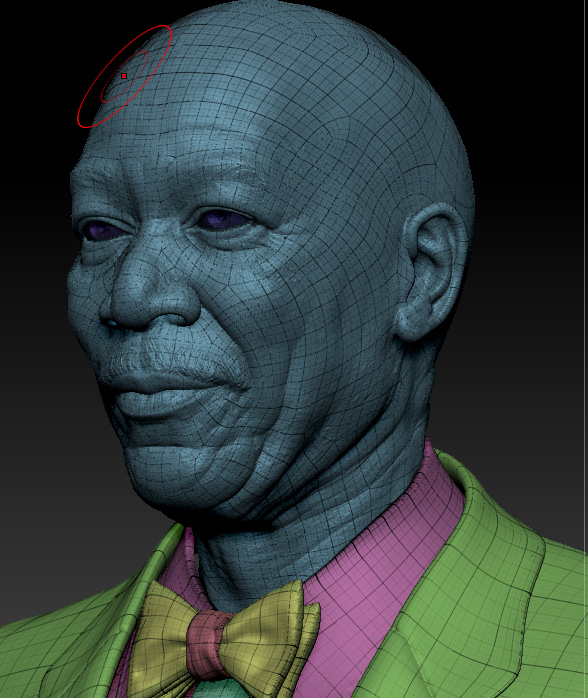Image resolution: width=588 pixels, height=698 pixels.
Task: Click the earlobe of the model
Action: coord(412,321)
